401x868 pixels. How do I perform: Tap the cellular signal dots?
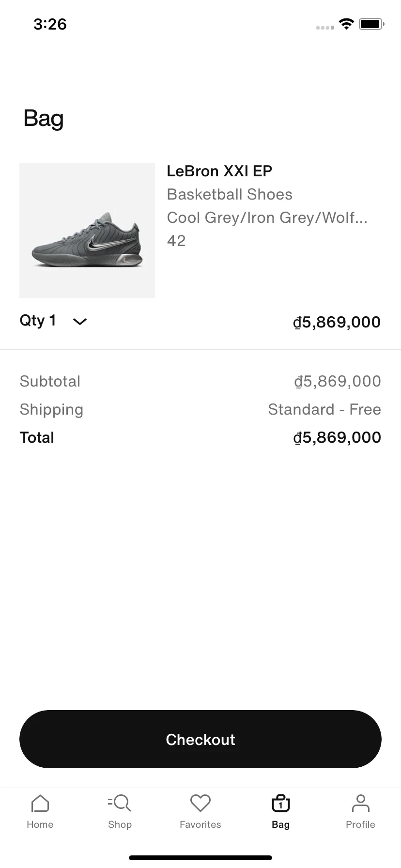(325, 27)
